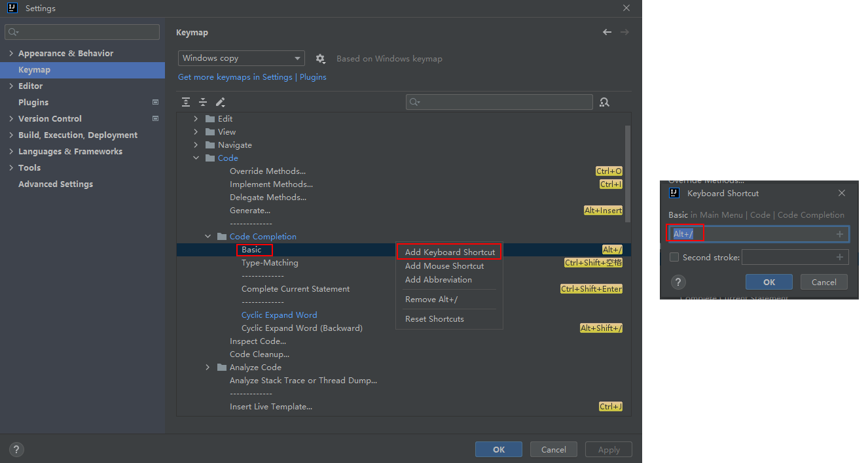Click the keymap tree vertical scrollbar
Viewport: 868px width, 463px height.
[628, 173]
